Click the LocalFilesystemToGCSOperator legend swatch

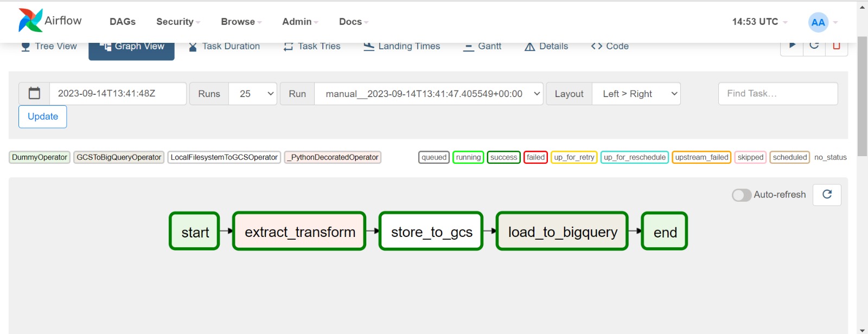pos(224,157)
